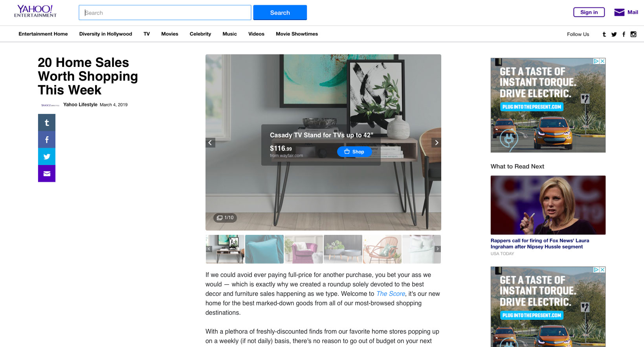
Task: Follow Yahoo on Instagram in the header
Action: (x=633, y=34)
